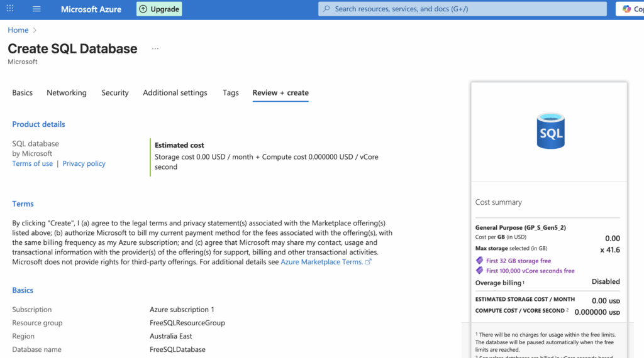Click the Terms section heading
The width and height of the screenshot is (644, 358).
[23, 204]
